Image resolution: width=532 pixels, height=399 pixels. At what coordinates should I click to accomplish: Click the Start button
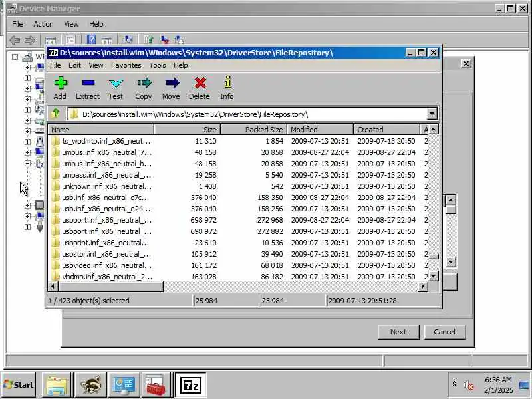(x=19, y=385)
